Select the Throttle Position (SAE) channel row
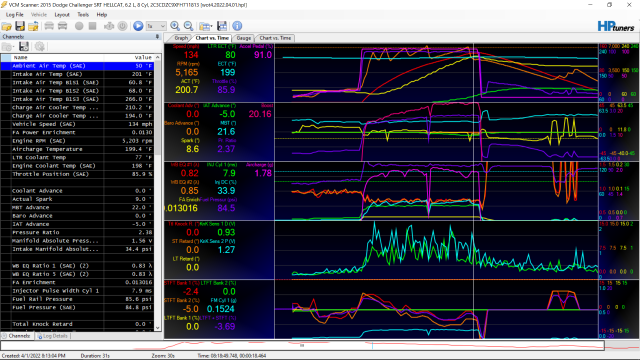 pos(78,174)
